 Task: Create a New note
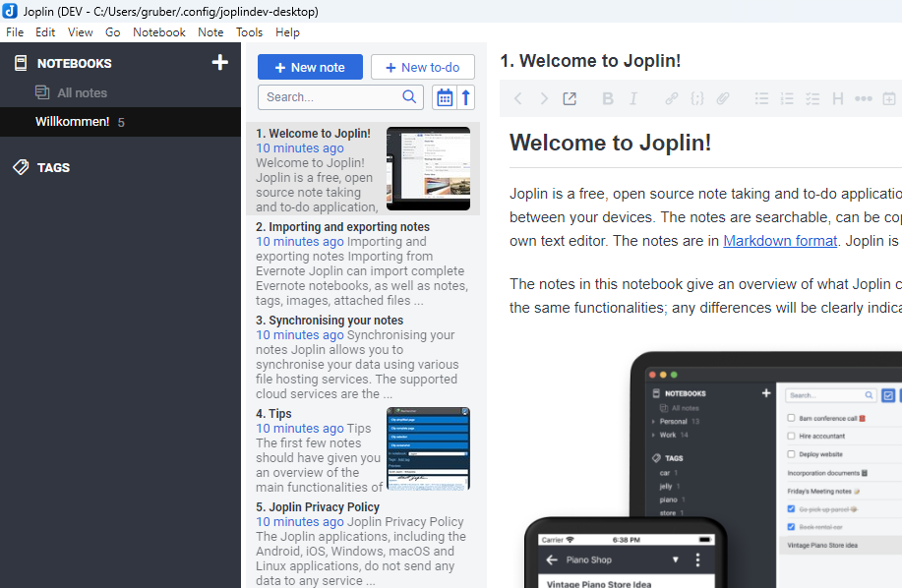(x=310, y=67)
